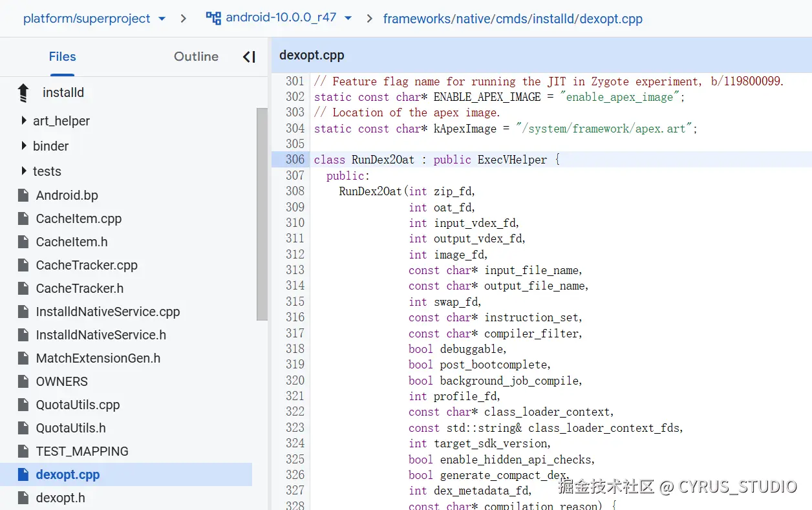The height and width of the screenshot is (510, 812).
Task: Click kApexImage constant name on line 304
Action: point(465,128)
